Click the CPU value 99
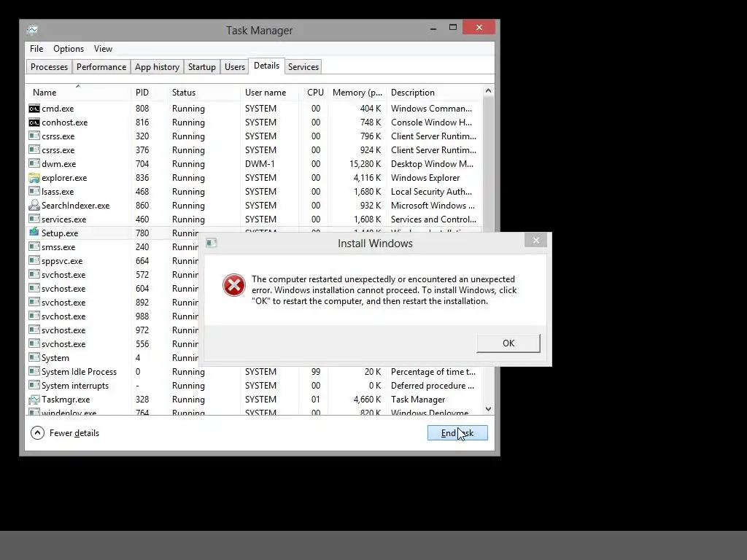The height and width of the screenshot is (560, 747). click(315, 371)
